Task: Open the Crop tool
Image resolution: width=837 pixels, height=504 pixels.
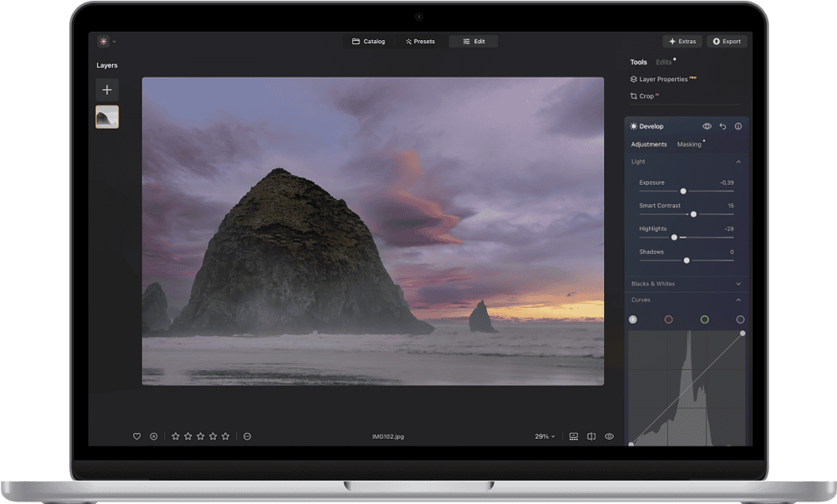Action: 644,96
